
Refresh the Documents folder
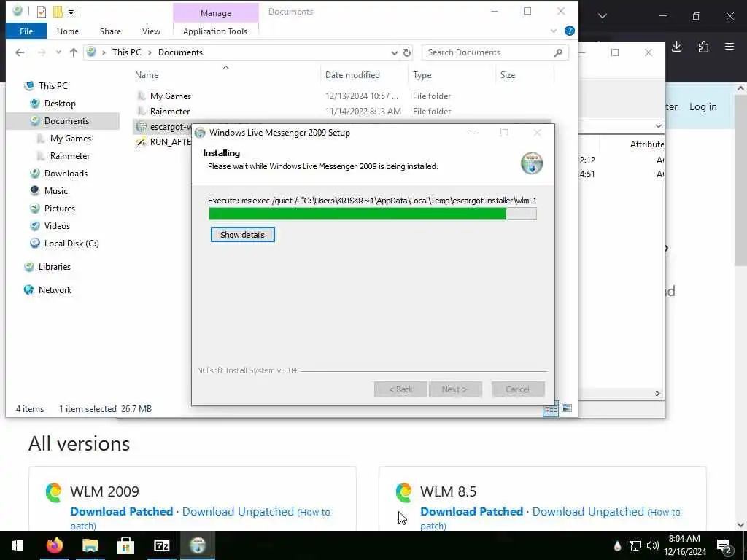[407, 52]
